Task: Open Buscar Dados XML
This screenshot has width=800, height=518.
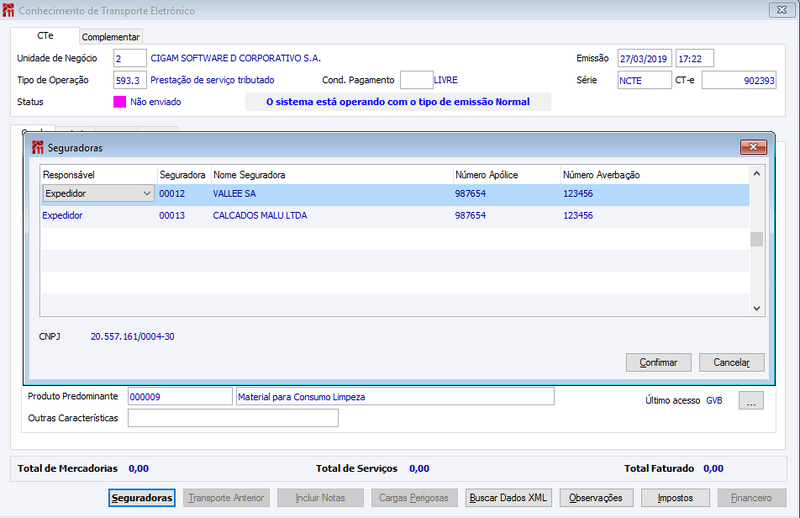Action: (x=508, y=498)
